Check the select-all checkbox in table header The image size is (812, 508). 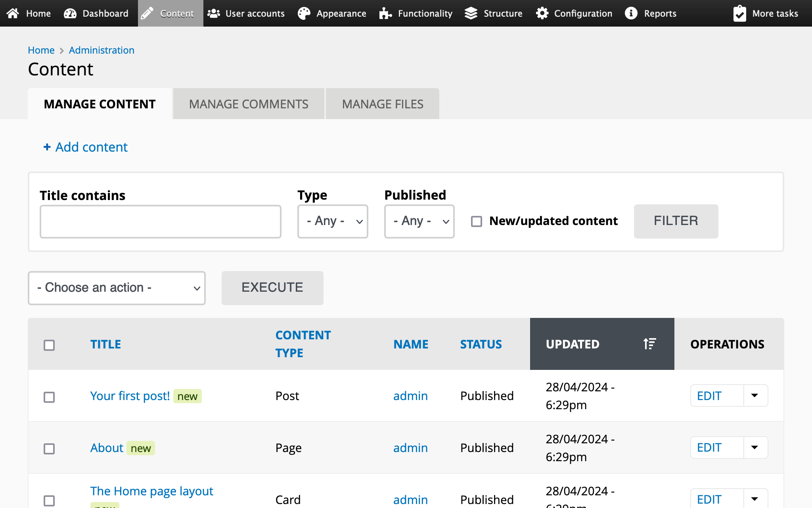(x=49, y=345)
